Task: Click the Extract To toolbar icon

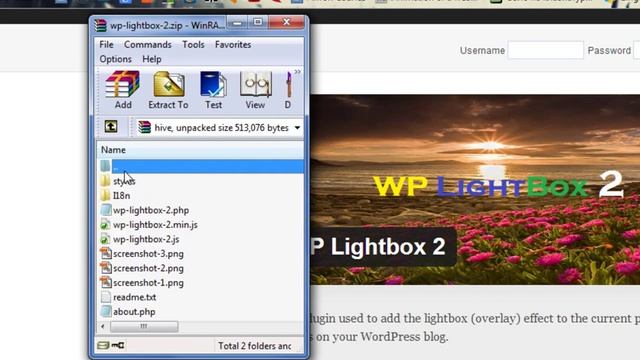Action: tap(168, 90)
